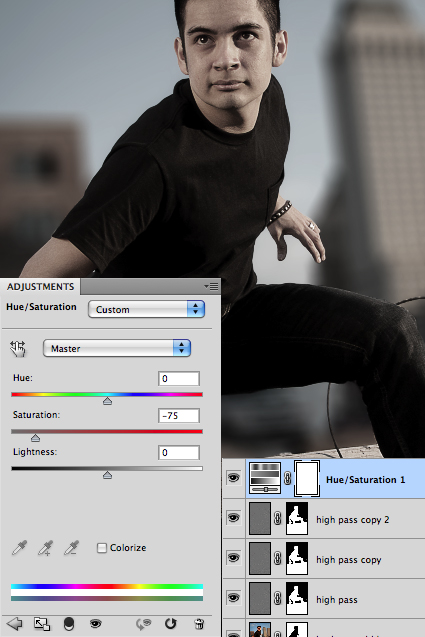Select the on-image targeted adjustment hand tool
This screenshot has width=425, height=637.
point(18,349)
